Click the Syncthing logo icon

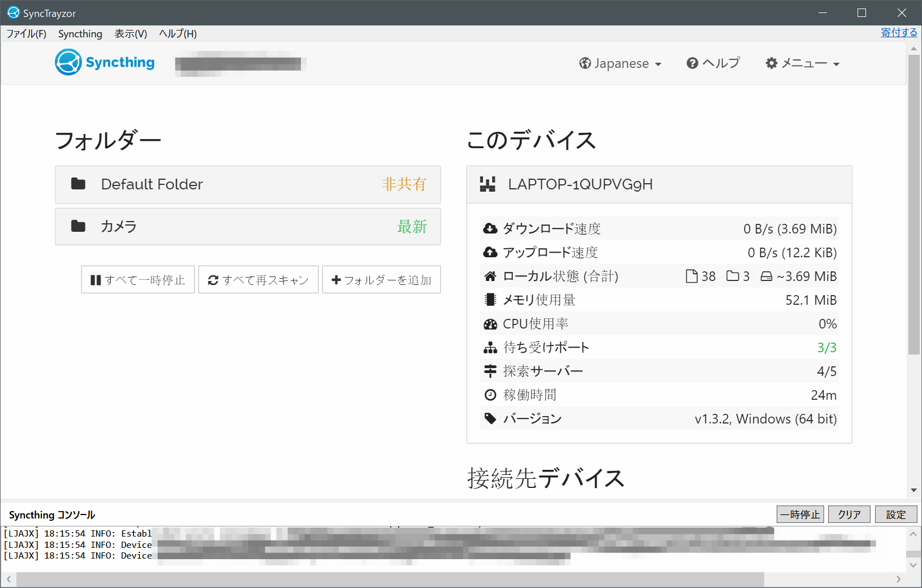pyautogui.click(x=67, y=62)
